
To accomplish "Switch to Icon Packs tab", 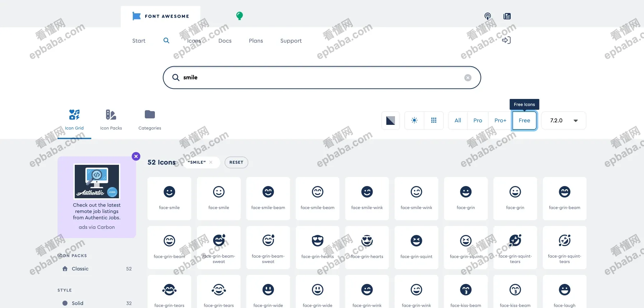I will coord(111,120).
